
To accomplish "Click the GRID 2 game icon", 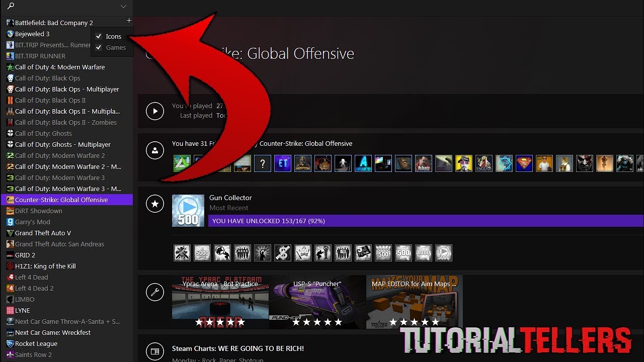I will (x=10, y=255).
